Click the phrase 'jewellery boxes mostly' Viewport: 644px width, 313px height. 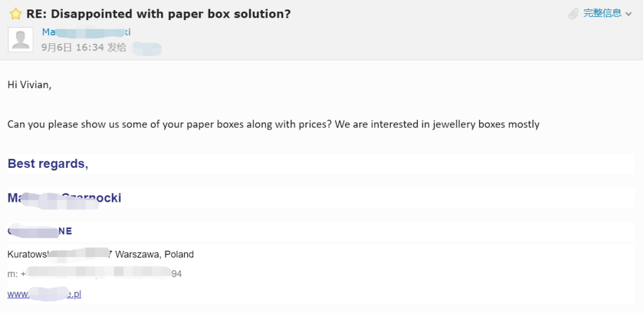[486, 124]
